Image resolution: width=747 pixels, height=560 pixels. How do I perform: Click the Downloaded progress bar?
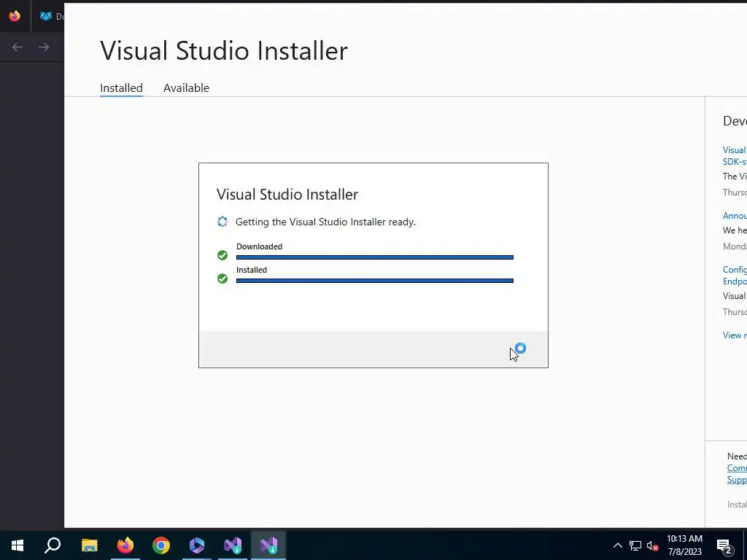375,257
